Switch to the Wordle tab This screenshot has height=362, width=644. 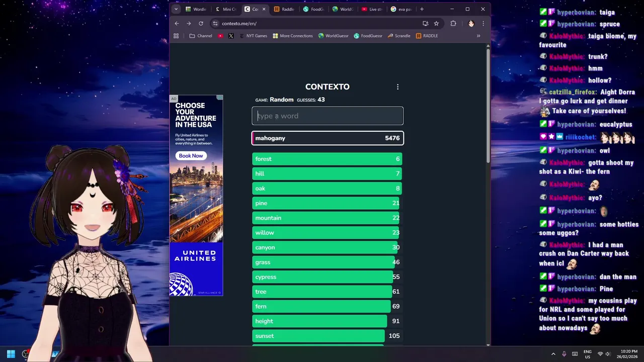point(196,9)
